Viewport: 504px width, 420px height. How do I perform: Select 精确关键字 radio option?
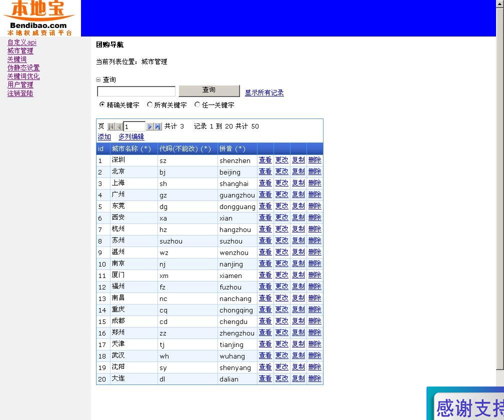coord(102,104)
